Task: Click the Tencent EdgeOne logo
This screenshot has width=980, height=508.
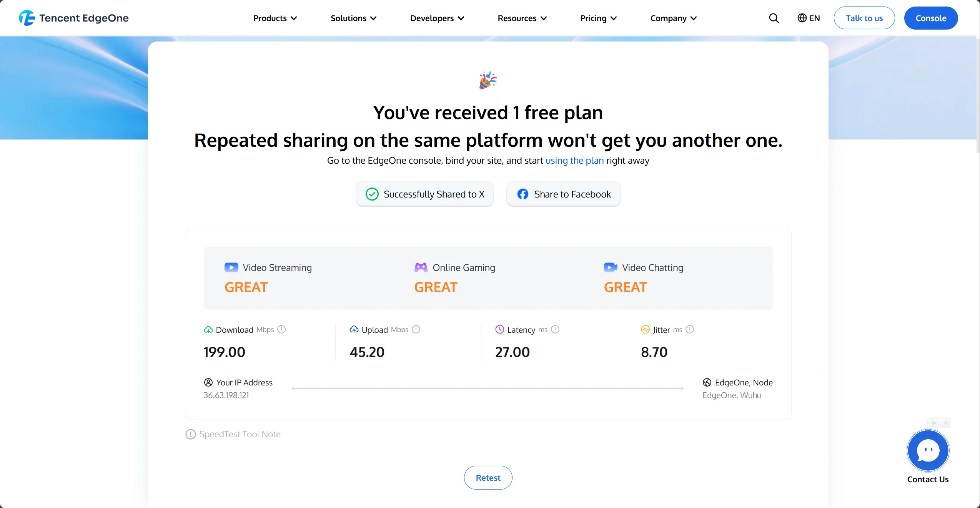Action: tap(74, 18)
